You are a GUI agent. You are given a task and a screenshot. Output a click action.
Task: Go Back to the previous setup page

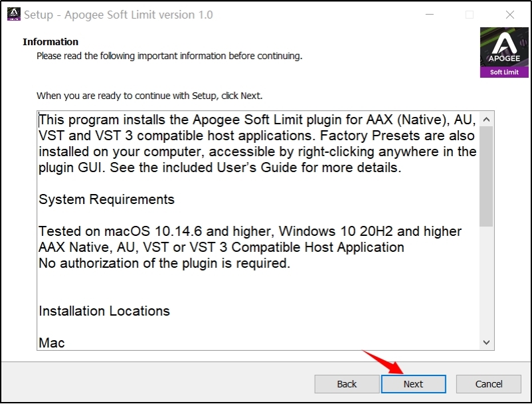coord(347,384)
